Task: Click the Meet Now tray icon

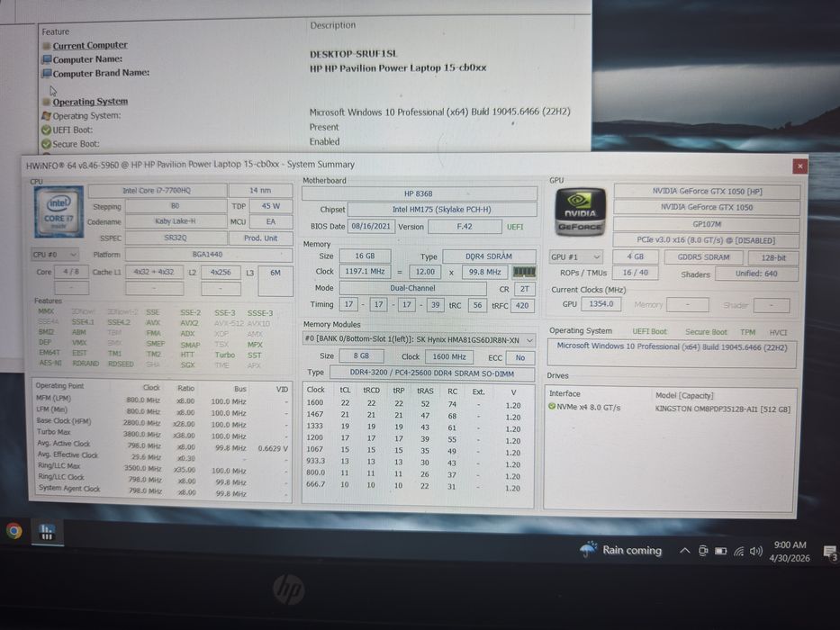Action: coord(703,550)
